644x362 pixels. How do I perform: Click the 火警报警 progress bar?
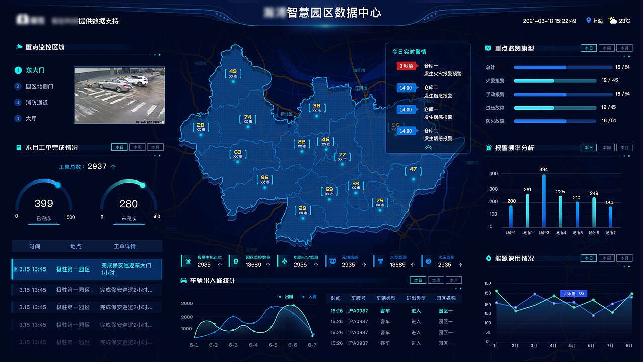click(555, 80)
